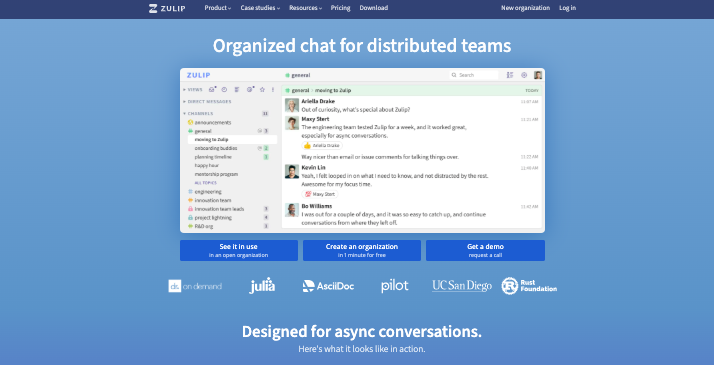Click the general channel in message header
This screenshot has height=365, width=714.
click(297, 91)
